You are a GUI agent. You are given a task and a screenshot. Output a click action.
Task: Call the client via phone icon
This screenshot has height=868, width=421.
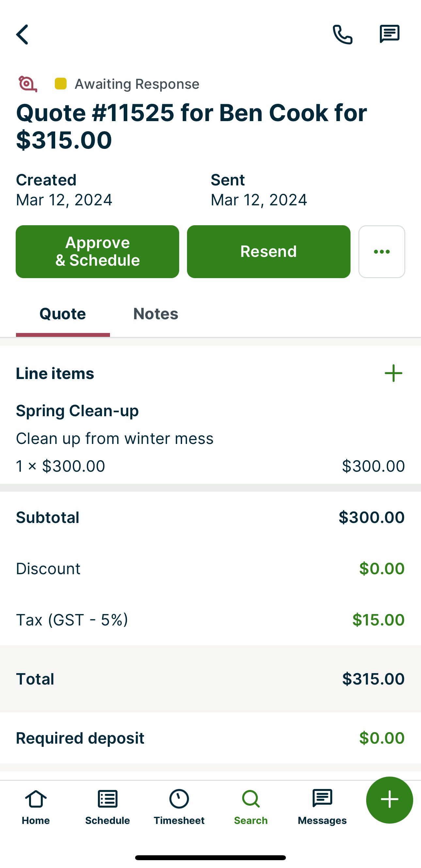pyautogui.click(x=342, y=34)
